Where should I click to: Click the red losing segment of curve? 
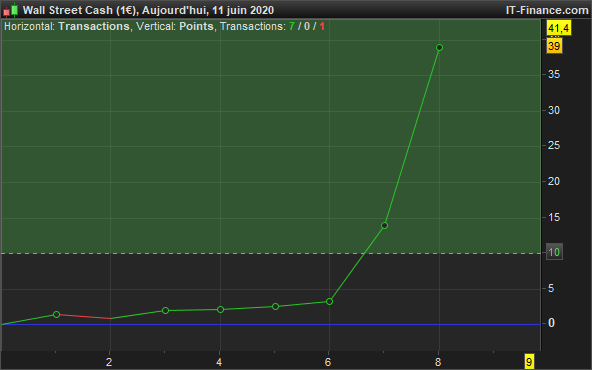pos(85,316)
